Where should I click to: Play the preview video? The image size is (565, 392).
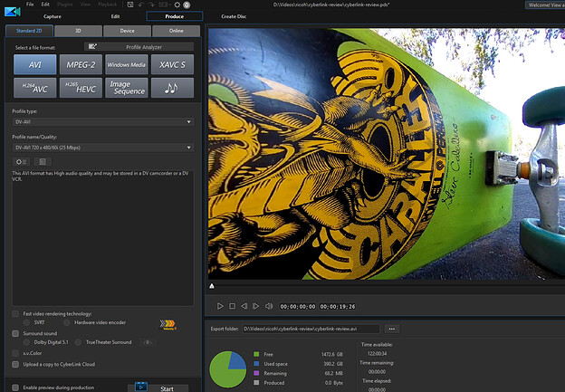[x=220, y=306]
